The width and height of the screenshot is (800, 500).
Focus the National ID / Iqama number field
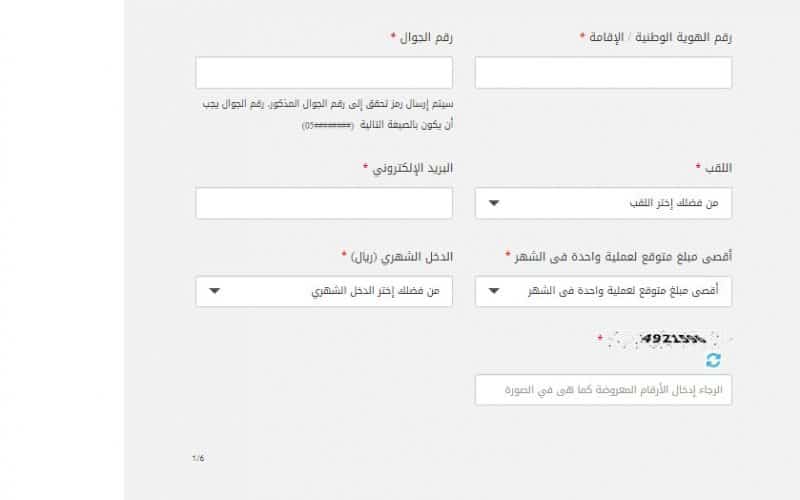click(x=604, y=73)
